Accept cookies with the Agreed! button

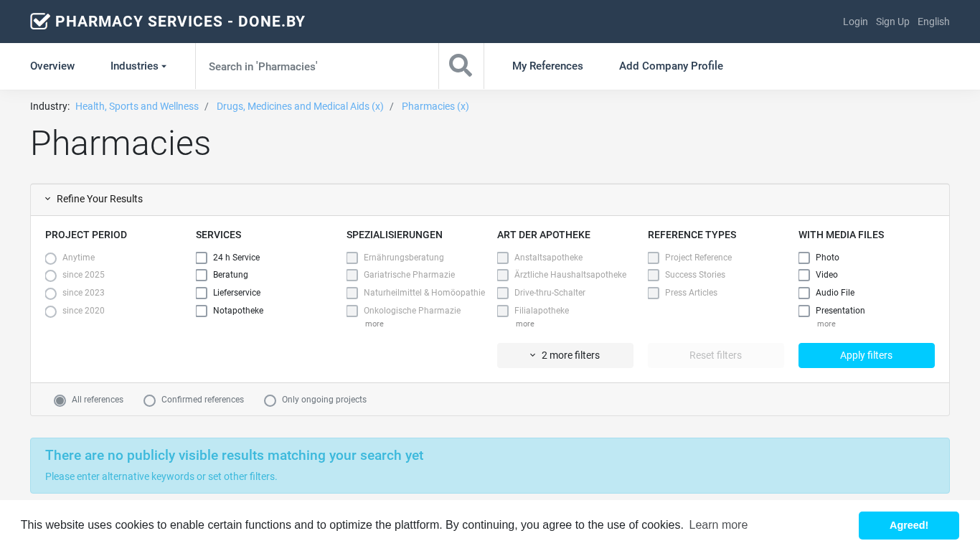pos(908,525)
